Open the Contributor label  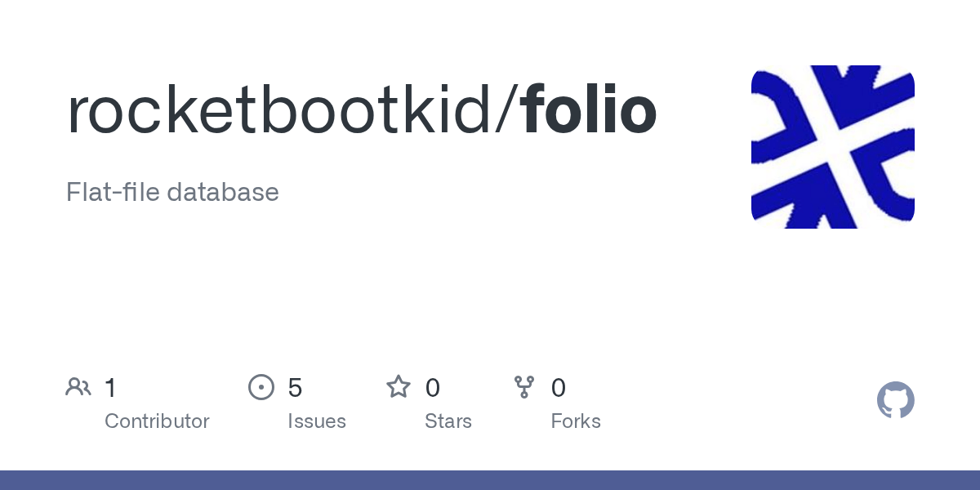pyautogui.click(x=157, y=421)
